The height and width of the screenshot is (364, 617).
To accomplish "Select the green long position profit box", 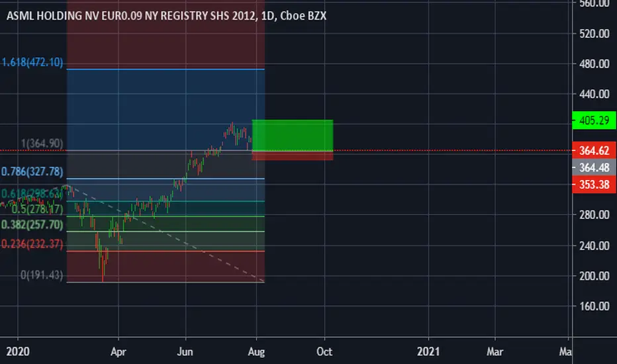I will coord(293,135).
